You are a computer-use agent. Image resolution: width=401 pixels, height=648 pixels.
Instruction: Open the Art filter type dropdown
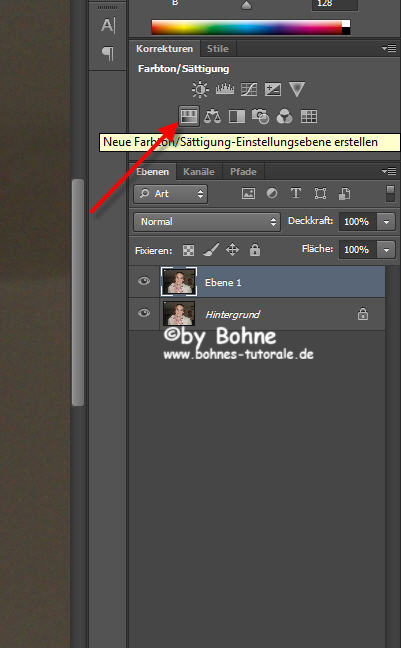click(x=171, y=193)
